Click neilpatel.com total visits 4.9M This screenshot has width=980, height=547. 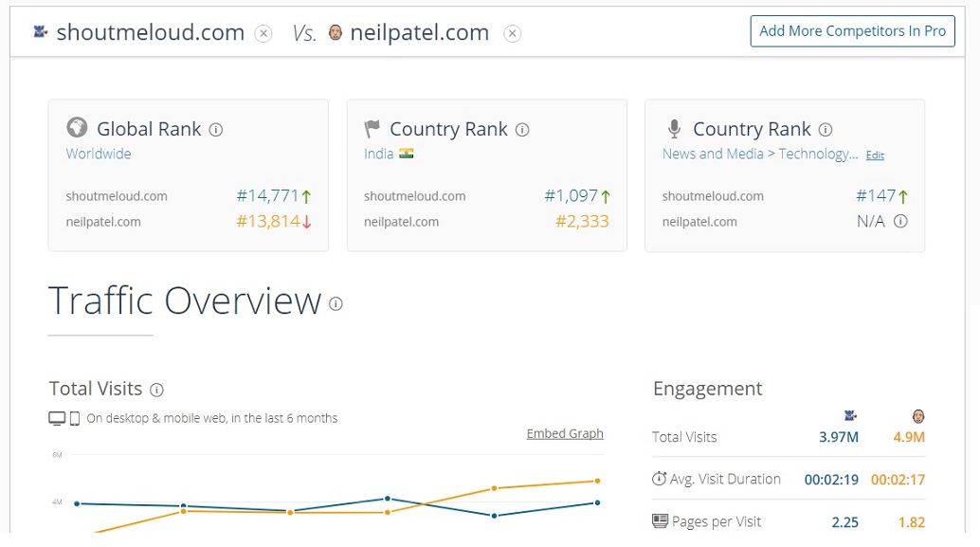[x=909, y=437]
